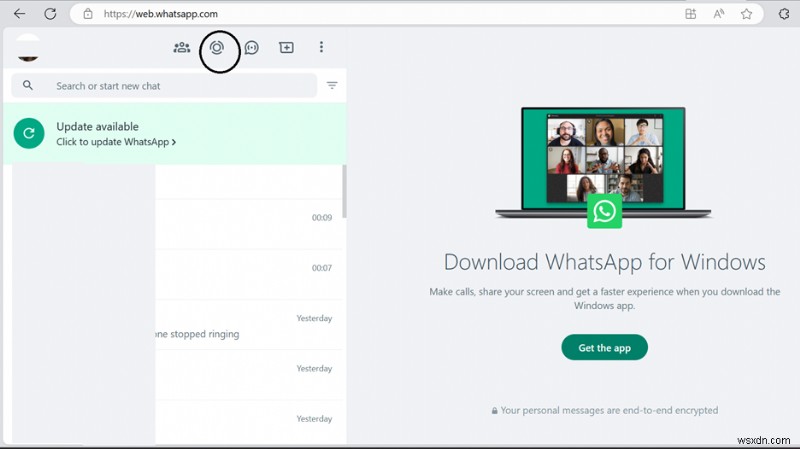800x449 pixels.
Task: Open the Communities icon
Action: click(x=182, y=47)
